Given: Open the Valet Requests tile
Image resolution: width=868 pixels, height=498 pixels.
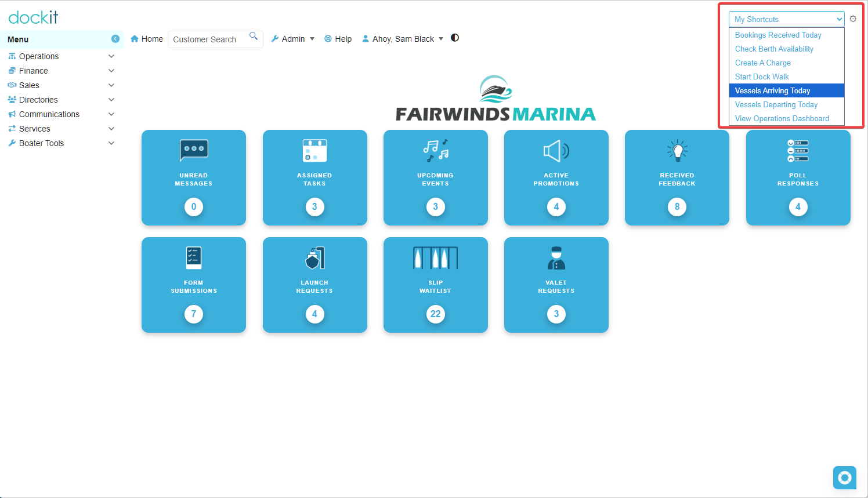Looking at the screenshot, I should pos(556,285).
